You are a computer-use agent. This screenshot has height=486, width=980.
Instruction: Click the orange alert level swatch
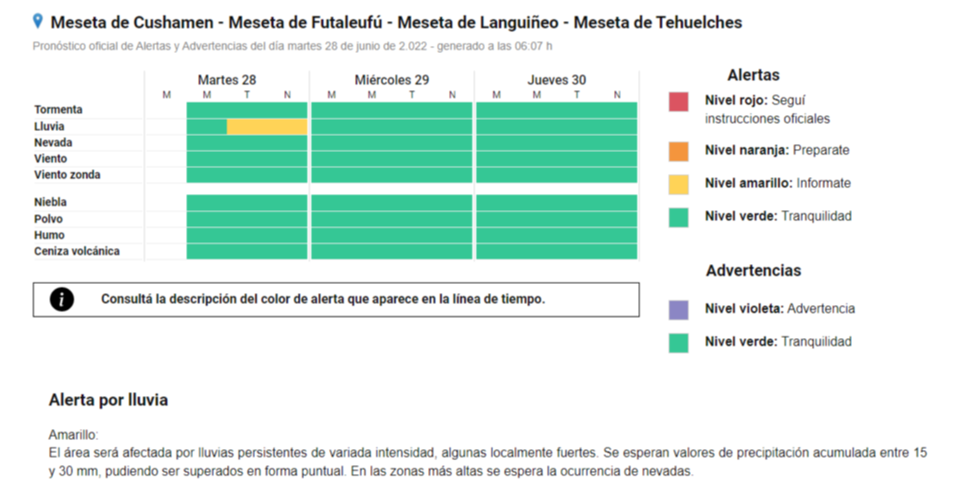[678, 150]
